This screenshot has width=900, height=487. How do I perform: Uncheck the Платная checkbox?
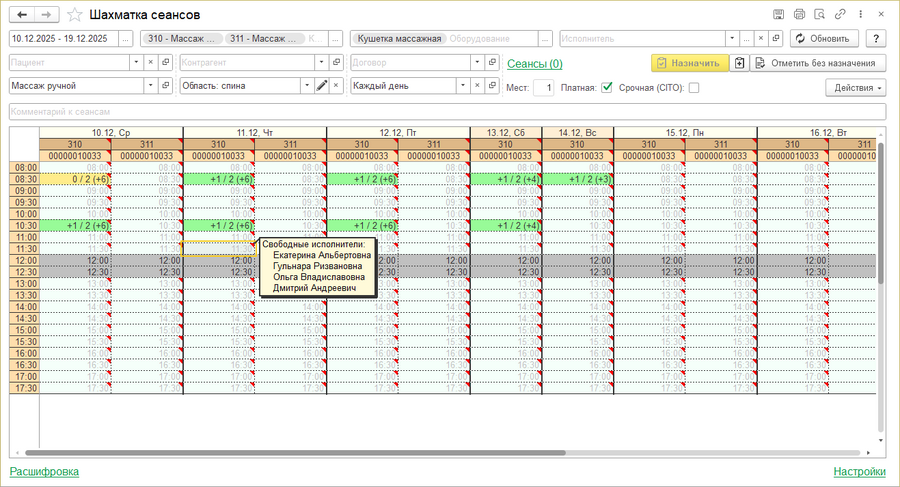pyautogui.click(x=606, y=87)
